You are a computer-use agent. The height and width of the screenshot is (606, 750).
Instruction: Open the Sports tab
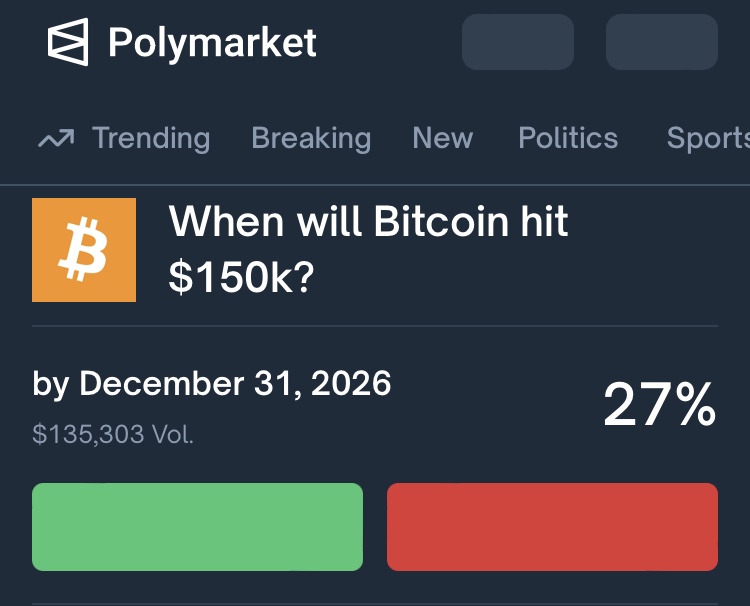[707, 138]
